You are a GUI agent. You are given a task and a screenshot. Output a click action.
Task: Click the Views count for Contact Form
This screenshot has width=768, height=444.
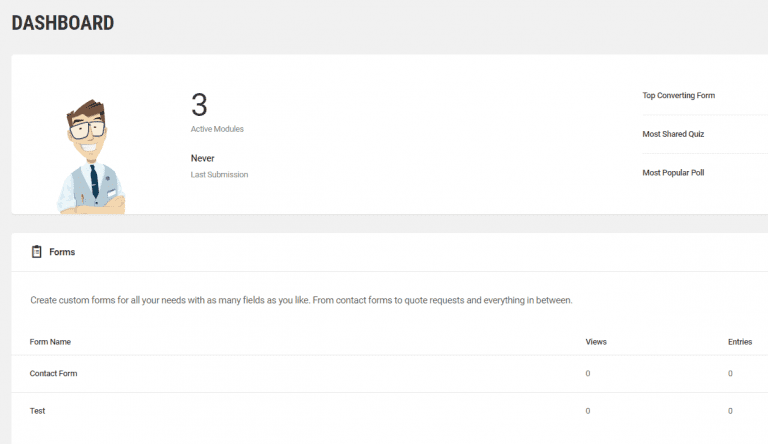[x=588, y=373]
